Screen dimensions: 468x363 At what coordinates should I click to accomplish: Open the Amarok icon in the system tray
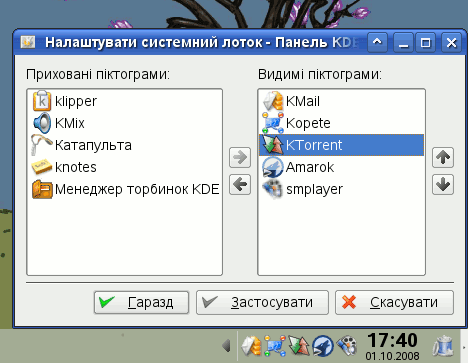coord(322,346)
